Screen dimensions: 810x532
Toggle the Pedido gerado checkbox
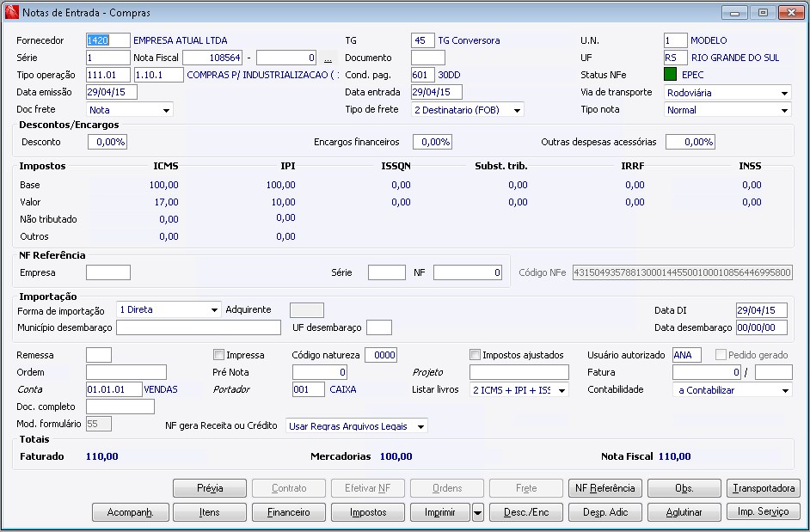[721, 355]
